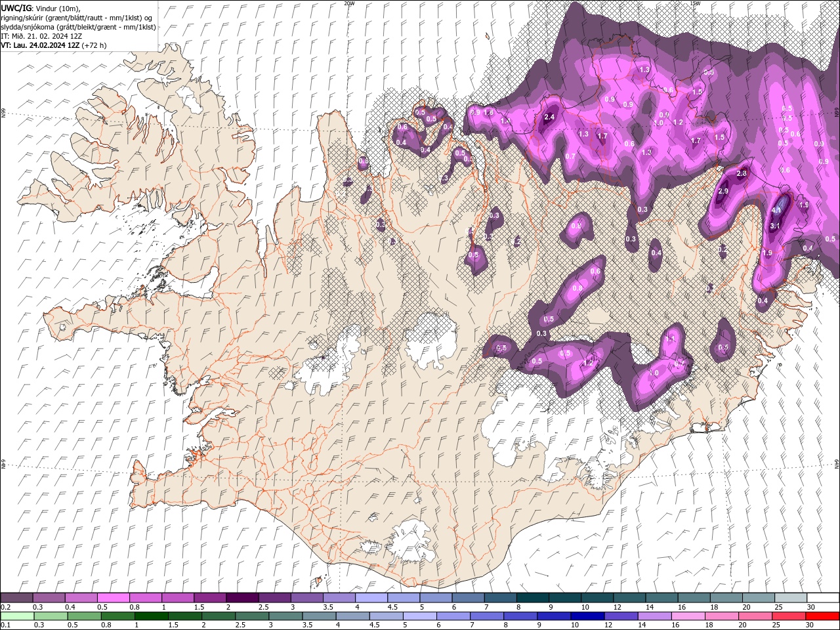
Task: Click the palest green swatch above 0.1 in the lower legend
Action: click(17, 616)
